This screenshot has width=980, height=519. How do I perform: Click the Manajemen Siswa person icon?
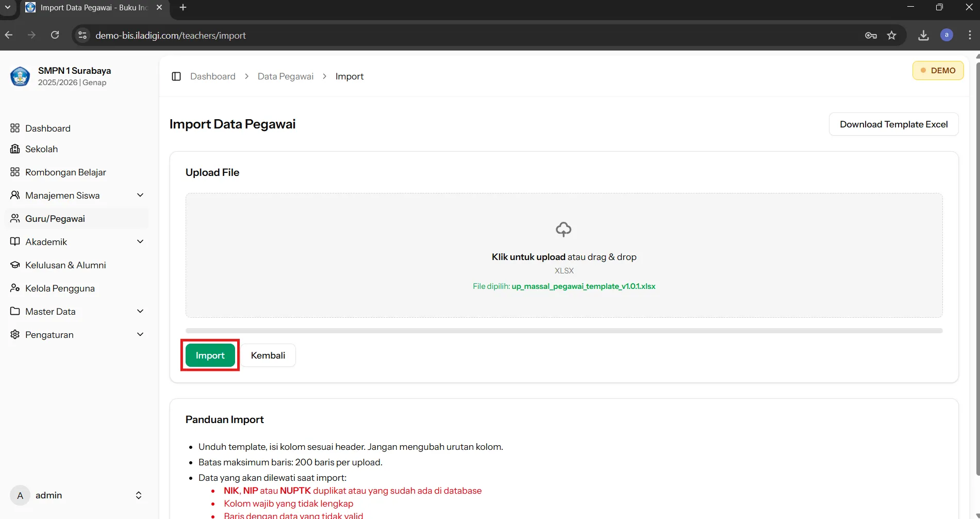(15, 195)
